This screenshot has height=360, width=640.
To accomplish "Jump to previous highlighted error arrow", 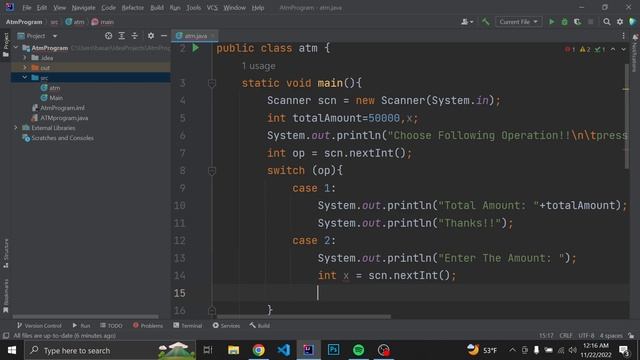I will [613, 49].
